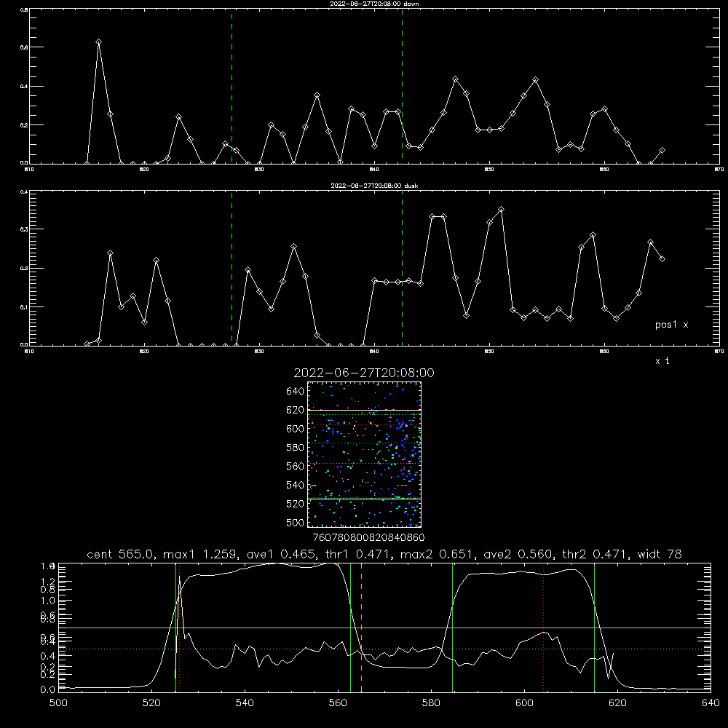Click the upper white horizontal line in image
The width and height of the screenshot is (728, 728).
click(x=365, y=410)
